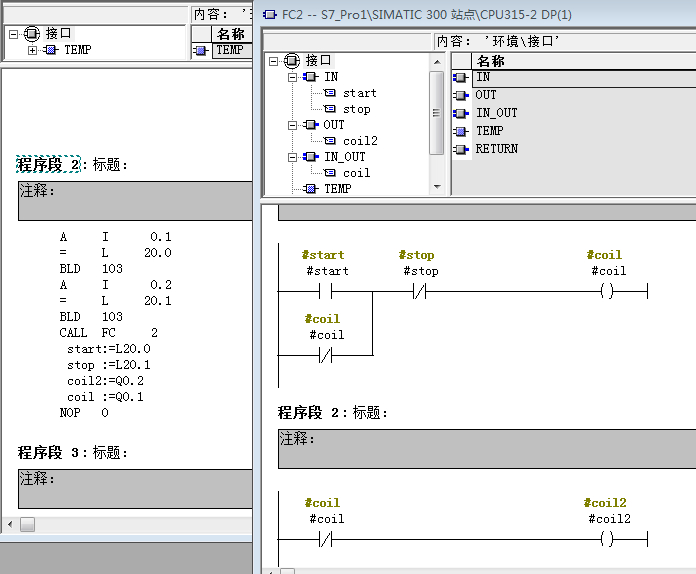This screenshot has height=574, width=696.
Task: Click the #stop normally closed contact
Action: pyautogui.click(x=419, y=292)
